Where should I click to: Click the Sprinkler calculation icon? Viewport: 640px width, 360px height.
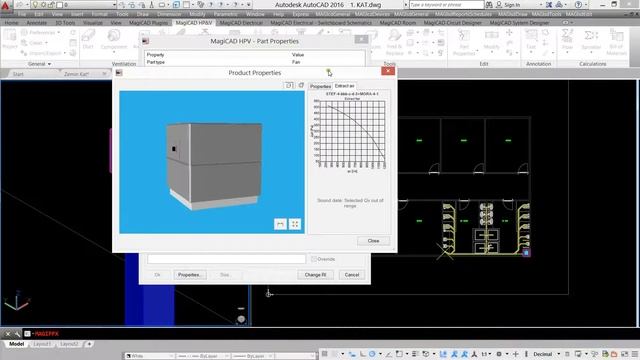(591, 40)
